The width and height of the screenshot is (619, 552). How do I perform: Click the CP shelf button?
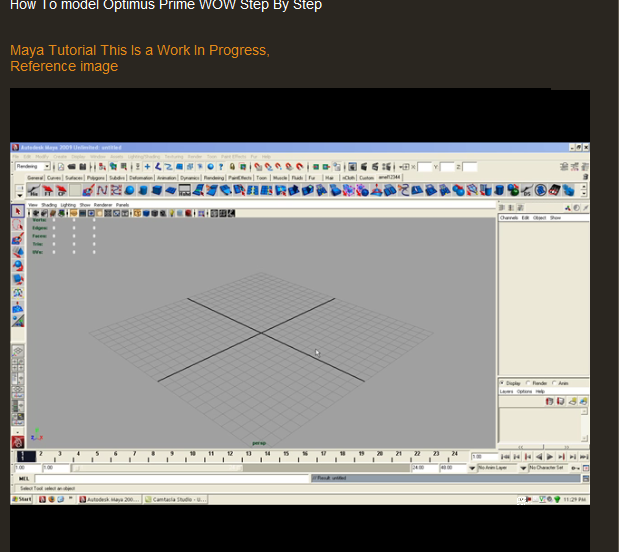point(61,190)
